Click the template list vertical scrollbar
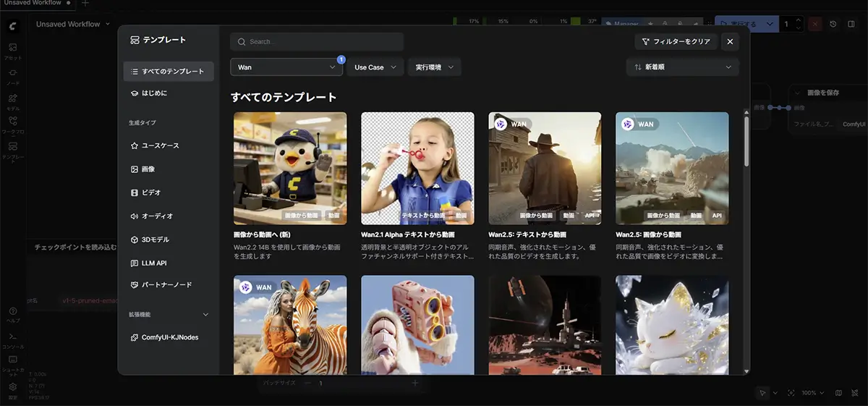The width and height of the screenshot is (868, 406). pos(746,141)
